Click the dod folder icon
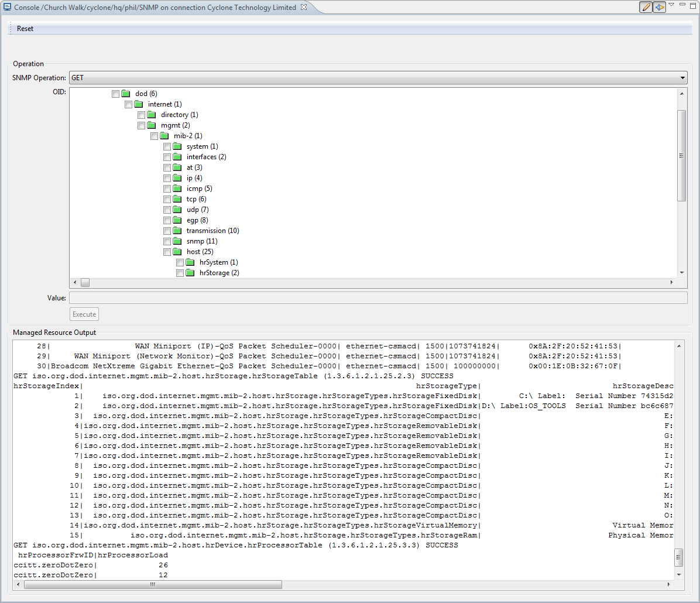This screenshot has height=603, width=700. click(126, 94)
